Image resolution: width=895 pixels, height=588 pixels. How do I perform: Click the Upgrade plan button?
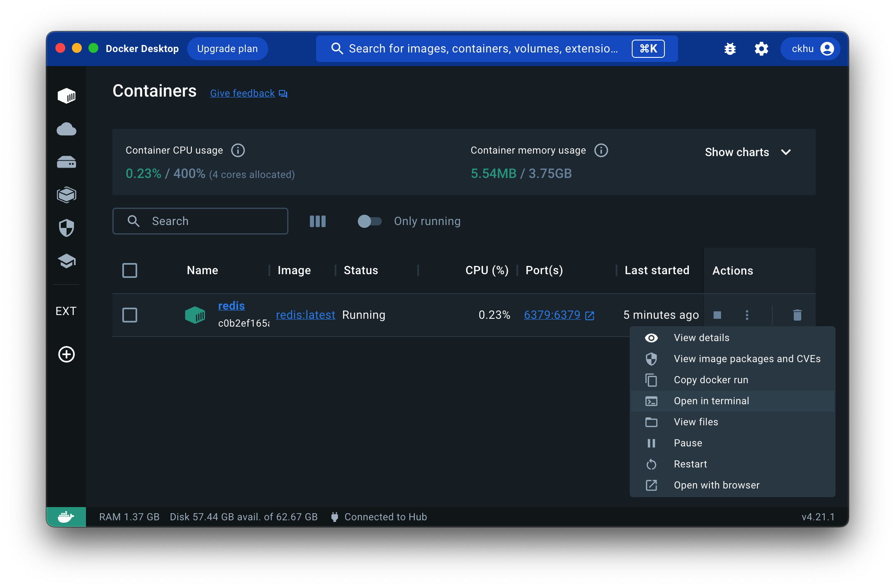(227, 49)
